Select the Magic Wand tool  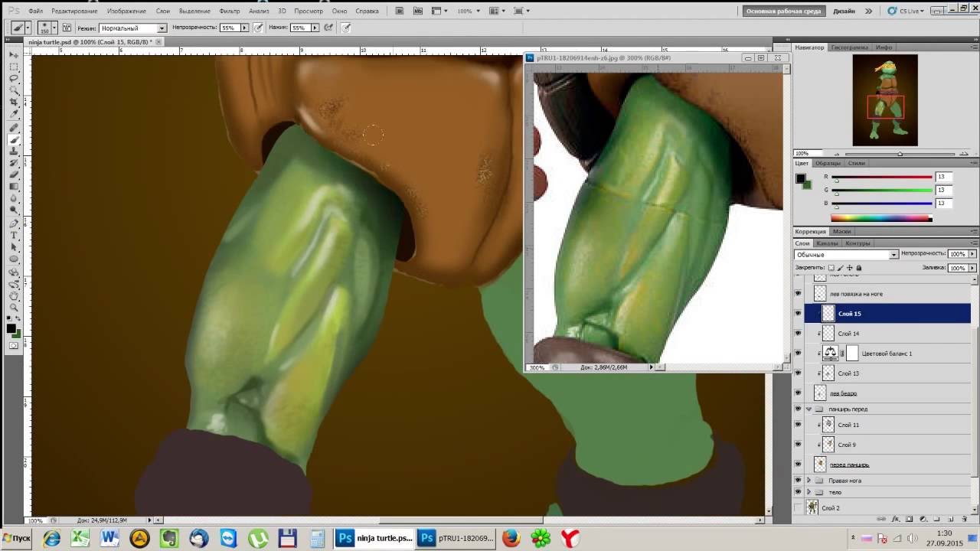14,90
